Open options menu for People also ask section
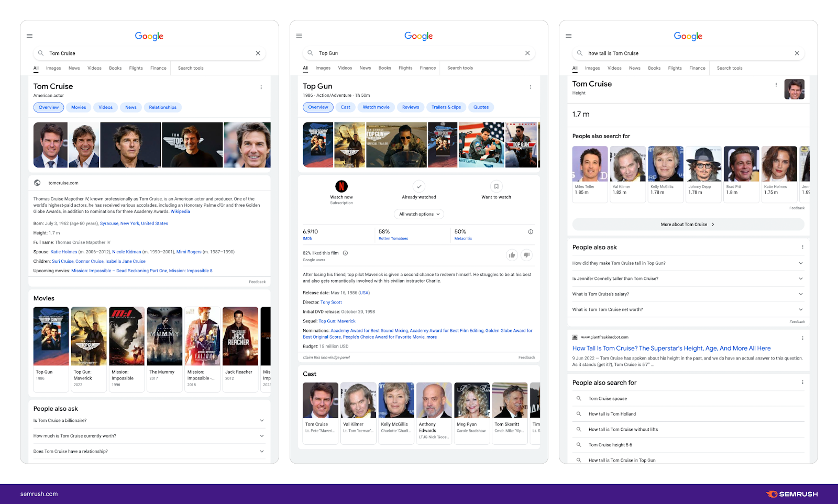Viewport: 838px width, 504px height. [802, 247]
